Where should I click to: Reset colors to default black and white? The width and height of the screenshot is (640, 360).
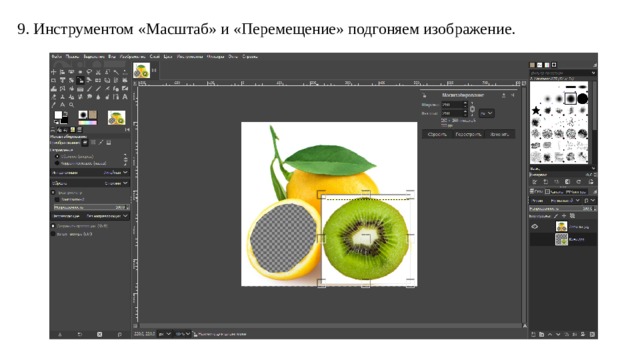[x=56, y=122]
